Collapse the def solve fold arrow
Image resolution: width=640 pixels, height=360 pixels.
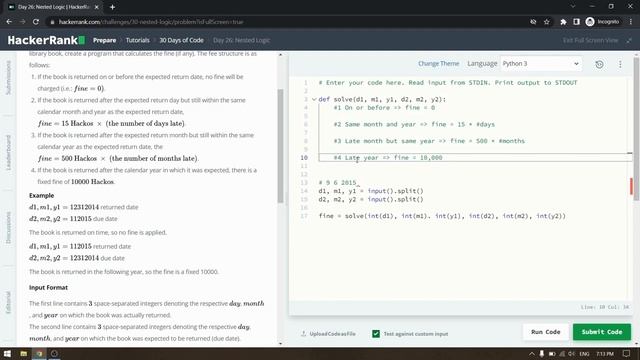(314, 99)
